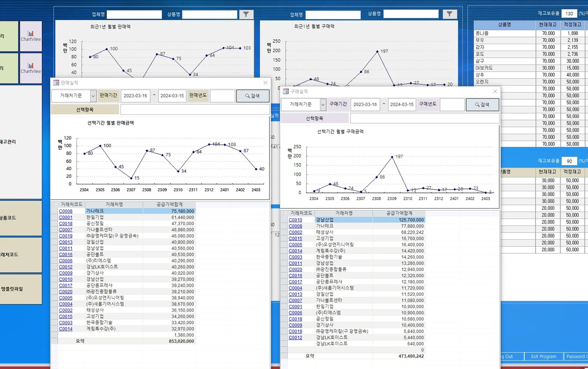Sort sales table by 거래처코드 header

pyautogui.click(x=72, y=204)
